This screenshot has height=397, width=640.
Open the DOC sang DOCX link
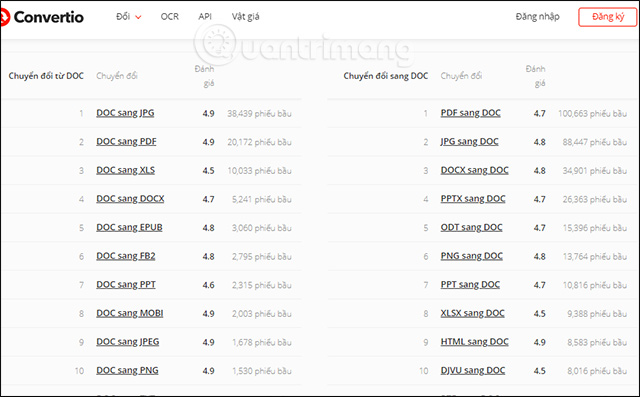coord(130,199)
